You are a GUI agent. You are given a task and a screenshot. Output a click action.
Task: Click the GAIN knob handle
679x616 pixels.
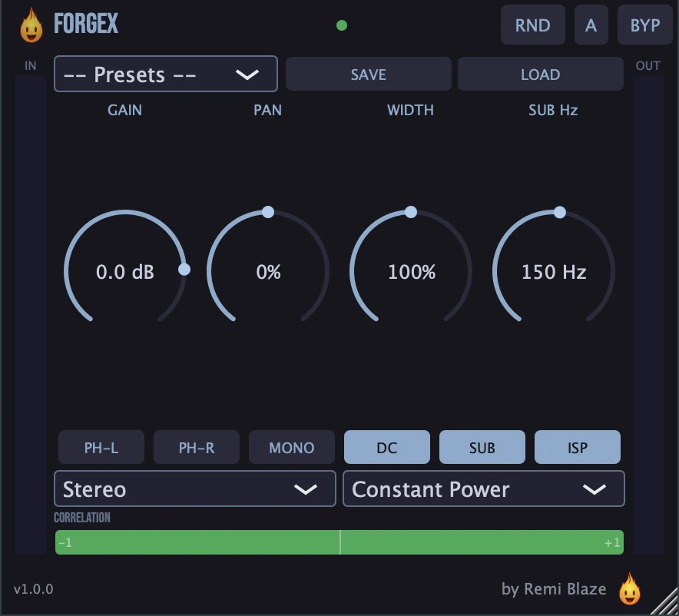point(184,270)
